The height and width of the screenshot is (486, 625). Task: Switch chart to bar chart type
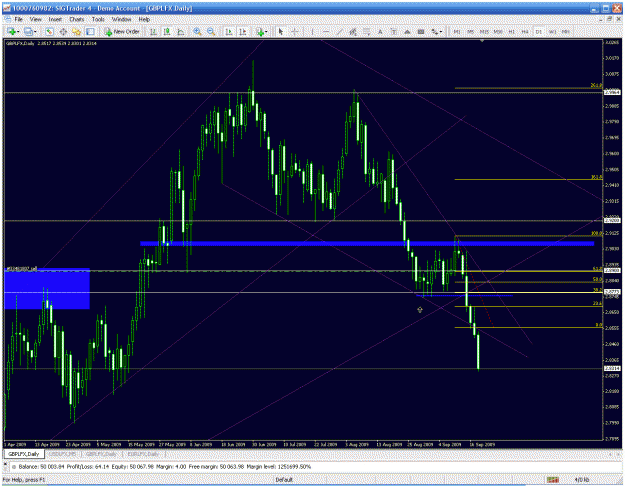[x=153, y=31]
